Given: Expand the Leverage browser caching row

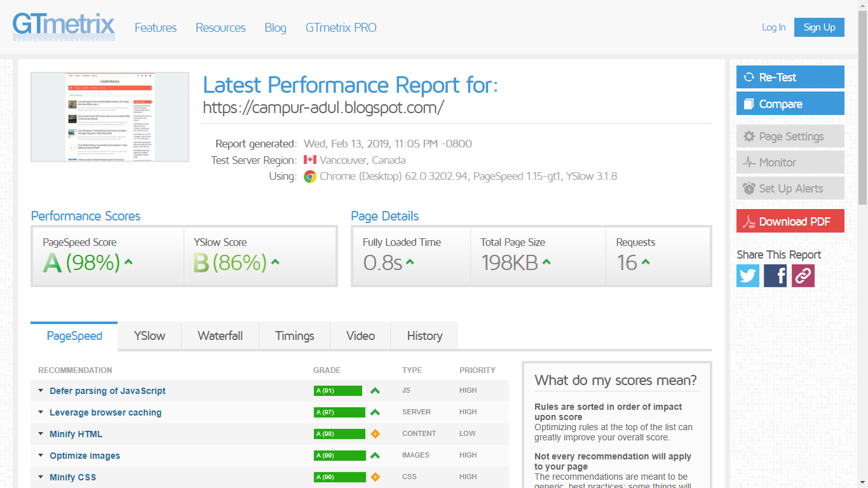Looking at the screenshot, I should (x=41, y=412).
